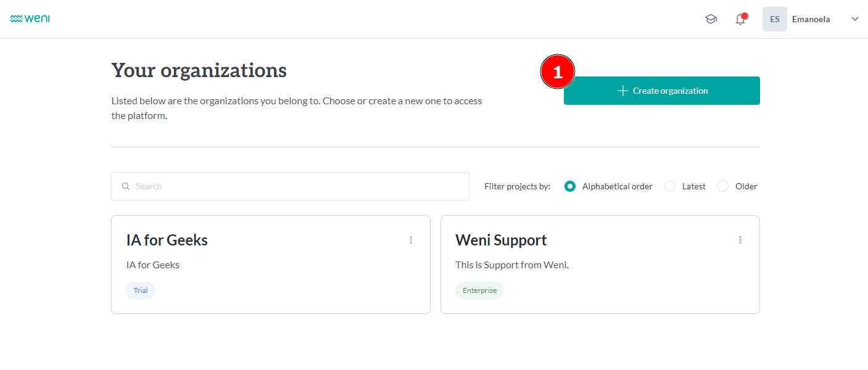Open the Weni Support organization title
The width and height of the screenshot is (868, 370).
pyautogui.click(x=501, y=240)
